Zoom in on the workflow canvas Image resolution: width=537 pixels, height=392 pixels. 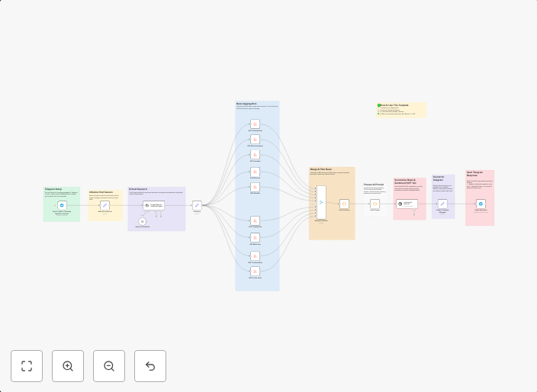pyautogui.click(x=68, y=366)
